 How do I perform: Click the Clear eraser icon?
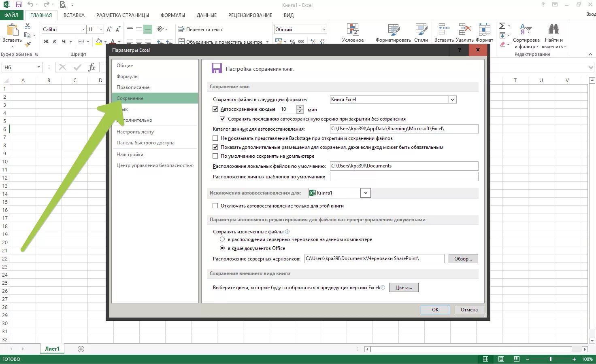pyautogui.click(x=502, y=44)
